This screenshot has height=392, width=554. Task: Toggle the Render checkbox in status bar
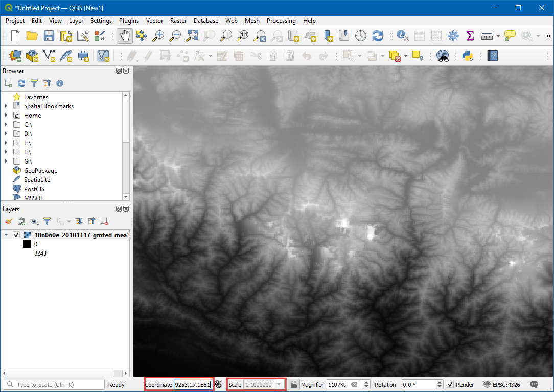click(450, 385)
